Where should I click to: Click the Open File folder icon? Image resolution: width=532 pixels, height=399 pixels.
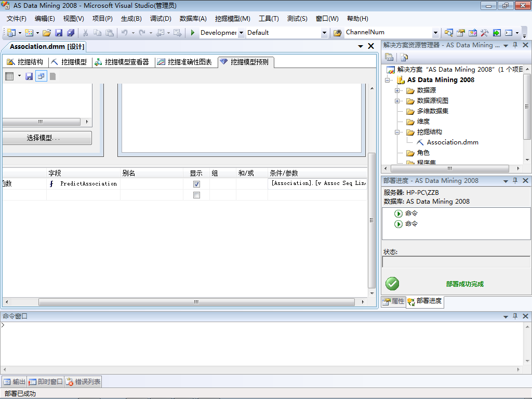pos(47,33)
